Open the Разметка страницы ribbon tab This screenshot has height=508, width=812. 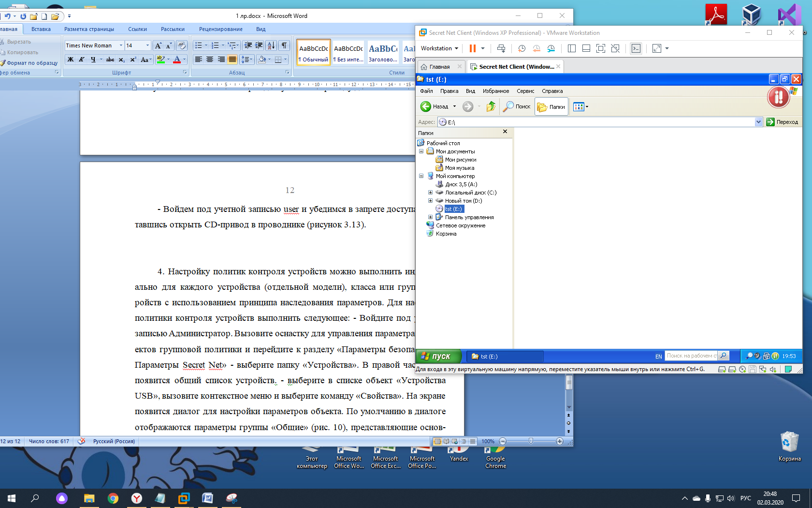89,29
